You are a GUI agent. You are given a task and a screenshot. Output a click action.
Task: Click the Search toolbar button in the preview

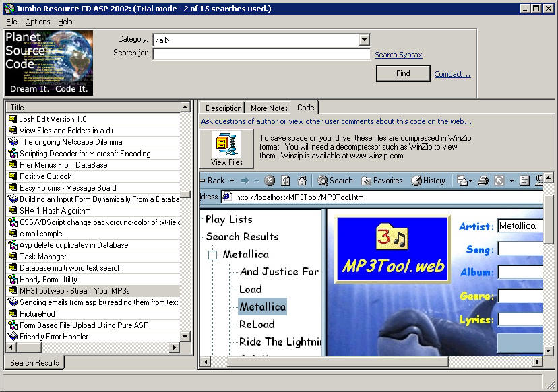coord(335,181)
